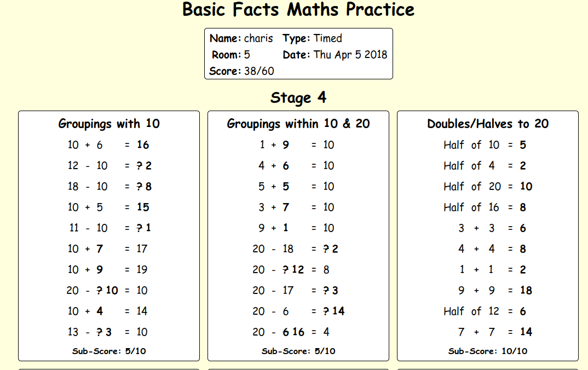Click Sub-Score 5/10 under Groupings with 10
The width and height of the screenshot is (588, 370).
click(x=109, y=351)
